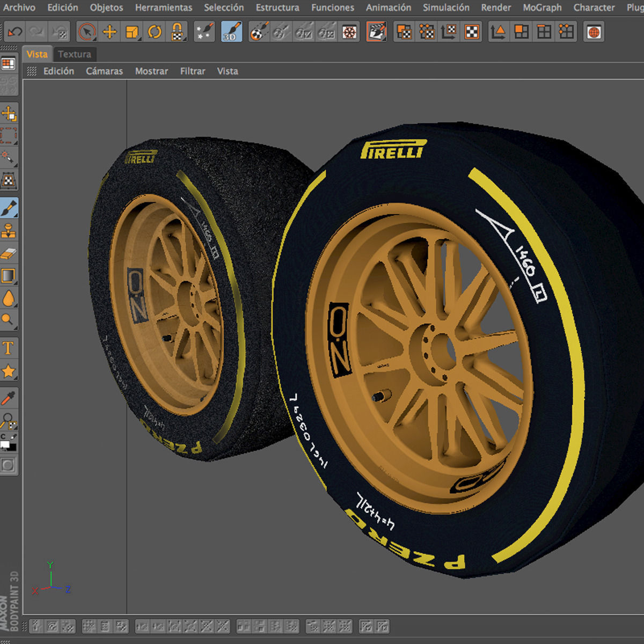This screenshot has width=644, height=644.
Task: Click the first icon in bottom toolbar
Action: [36, 626]
